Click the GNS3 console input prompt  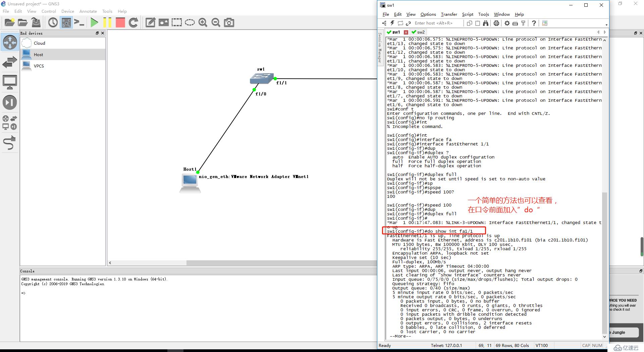(x=23, y=293)
